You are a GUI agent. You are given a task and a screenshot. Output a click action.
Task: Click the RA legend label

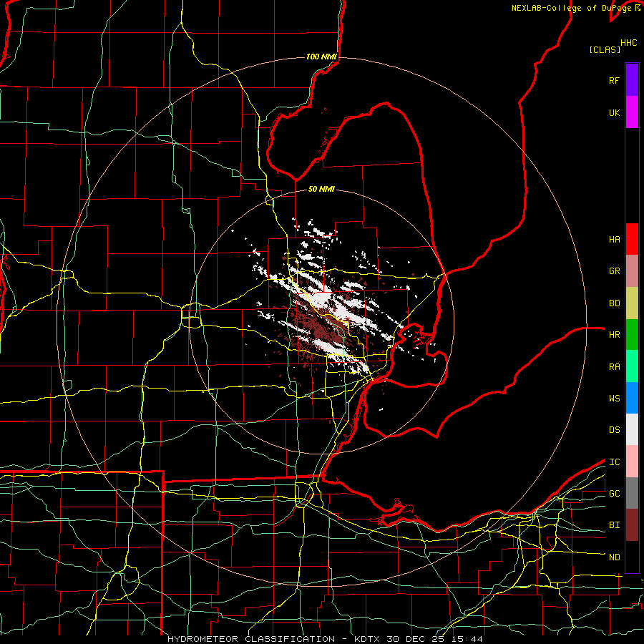point(614,367)
